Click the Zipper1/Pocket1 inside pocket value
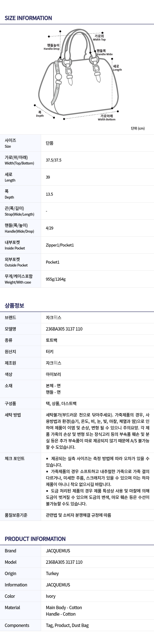This screenshot has height=644, width=154. [60, 245]
